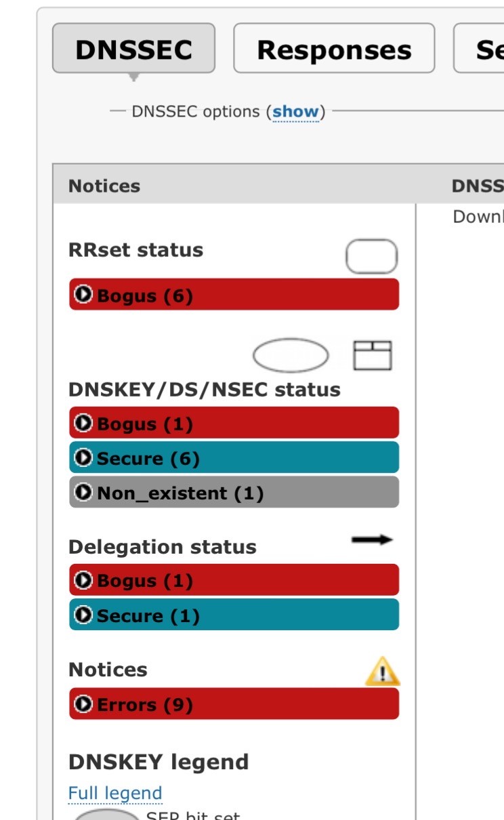The width and height of the screenshot is (504, 820).
Task: Expand the DNSKEY/DS/NSEC Bogus (1) bar
Action: [x=234, y=424]
